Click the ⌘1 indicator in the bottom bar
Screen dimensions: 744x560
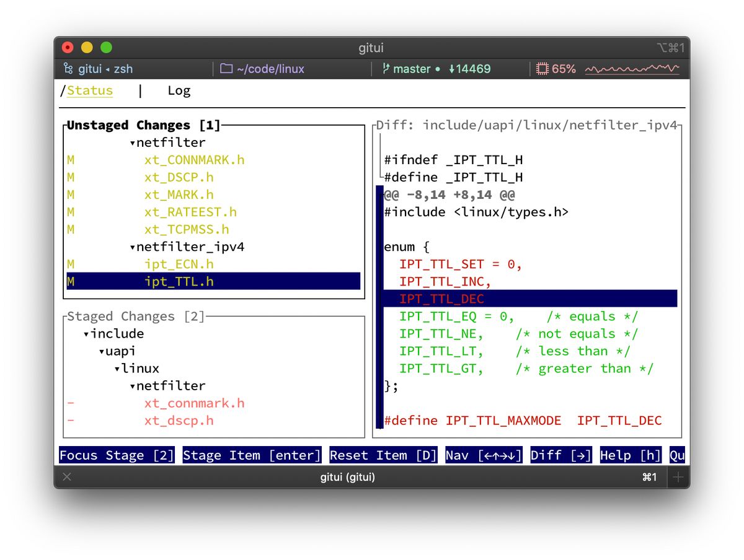649,477
